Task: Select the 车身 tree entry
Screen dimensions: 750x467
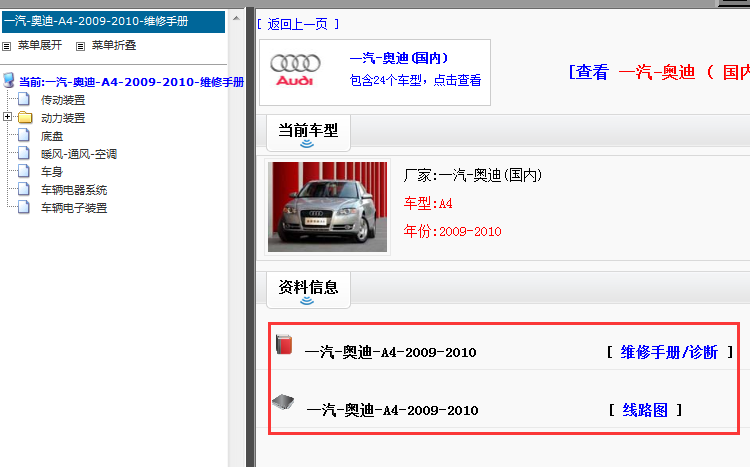Action: (52, 172)
